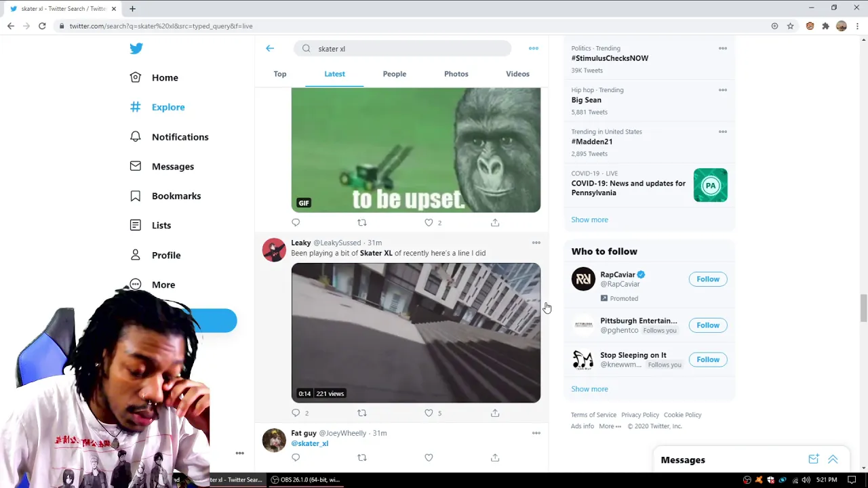Open the #Madden21 trend
The height and width of the screenshot is (488, 868).
coord(592,142)
